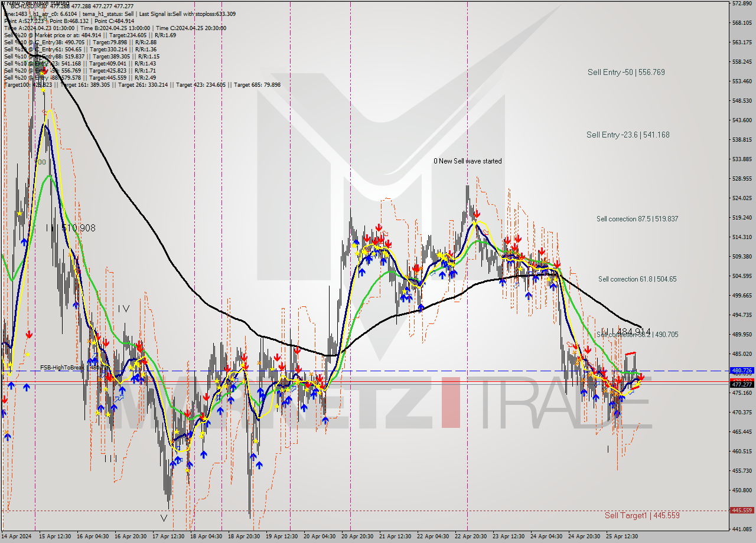The width and height of the screenshot is (756, 543).
Task: Click the '20 Apr 20:30' time axis label
Action: [x=357, y=537]
